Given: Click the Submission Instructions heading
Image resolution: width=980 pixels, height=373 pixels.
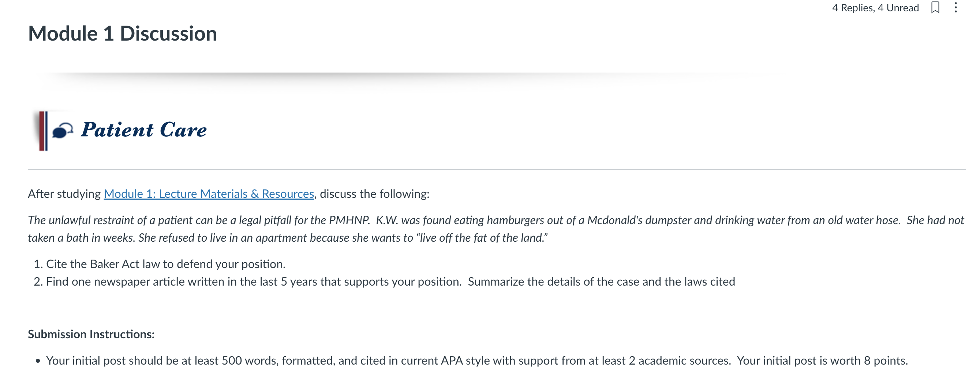Looking at the screenshot, I should coord(91,334).
